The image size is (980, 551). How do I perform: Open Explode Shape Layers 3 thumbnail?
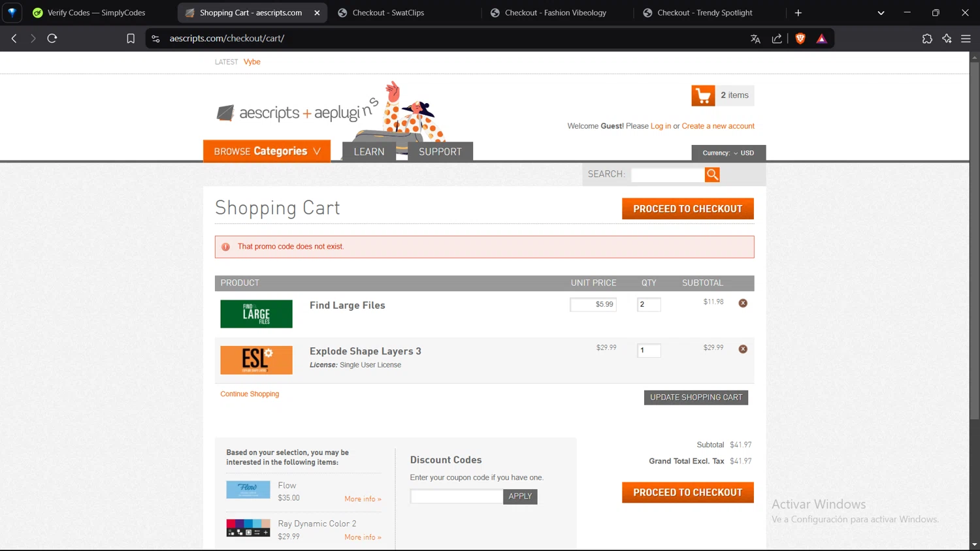(256, 360)
